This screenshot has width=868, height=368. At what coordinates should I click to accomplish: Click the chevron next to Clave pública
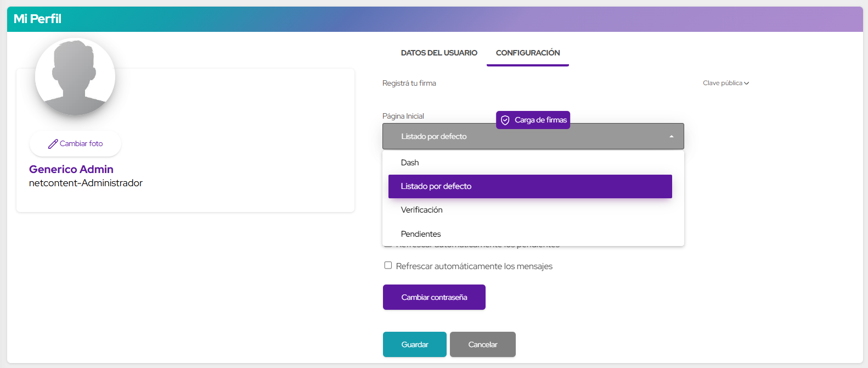pos(747,83)
